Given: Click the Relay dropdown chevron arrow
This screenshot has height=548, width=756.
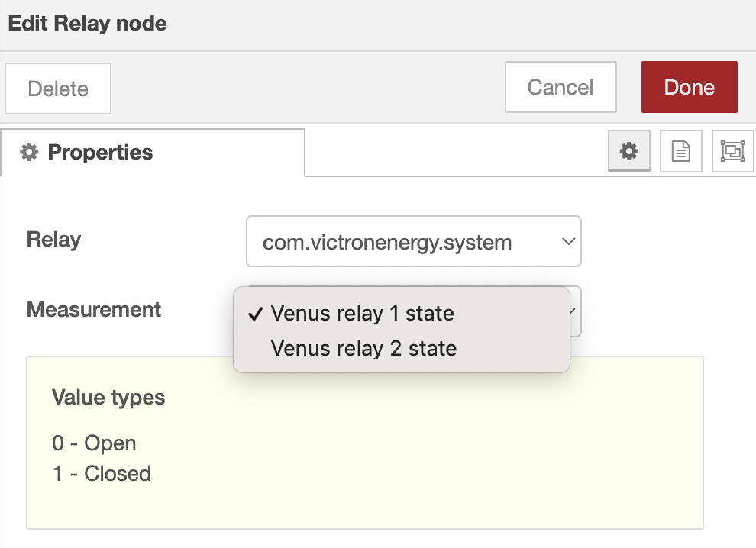Looking at the screenshot, I should coord(568,242).
